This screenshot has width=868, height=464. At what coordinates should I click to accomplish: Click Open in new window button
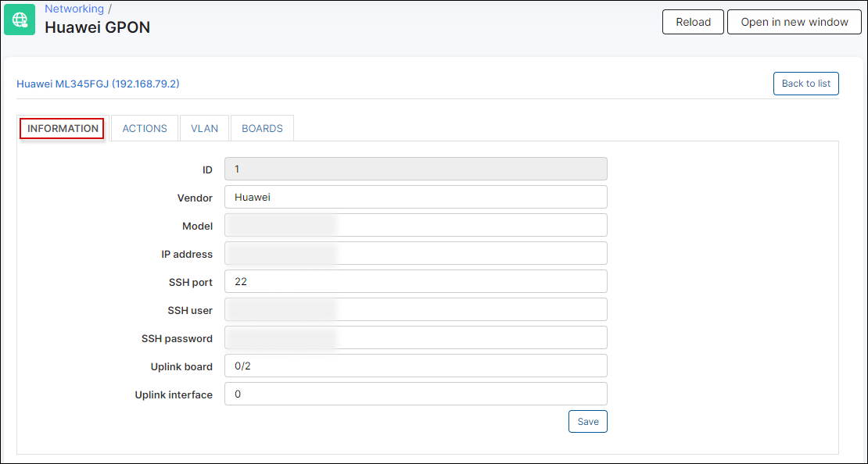point(794,22)
